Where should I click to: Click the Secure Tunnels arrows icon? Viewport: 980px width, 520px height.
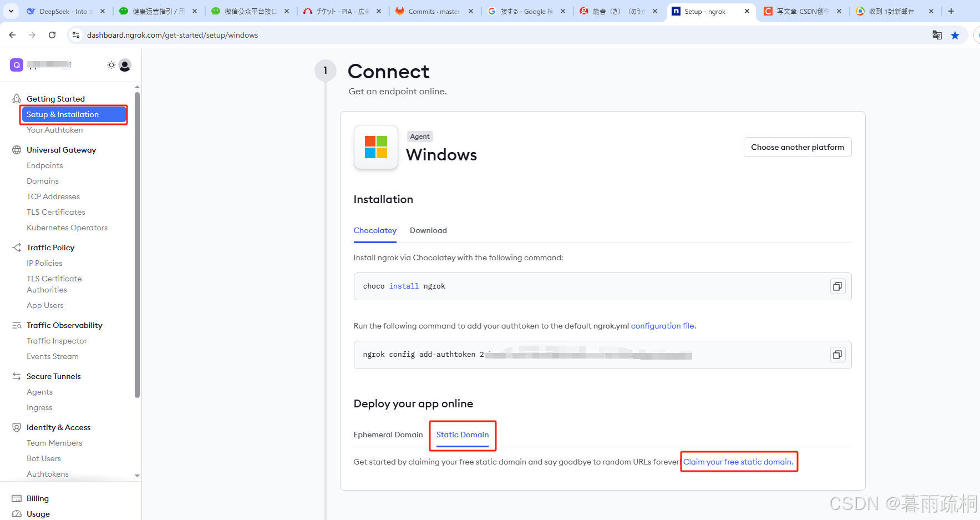pyautogui.click(x=17, y=376)
